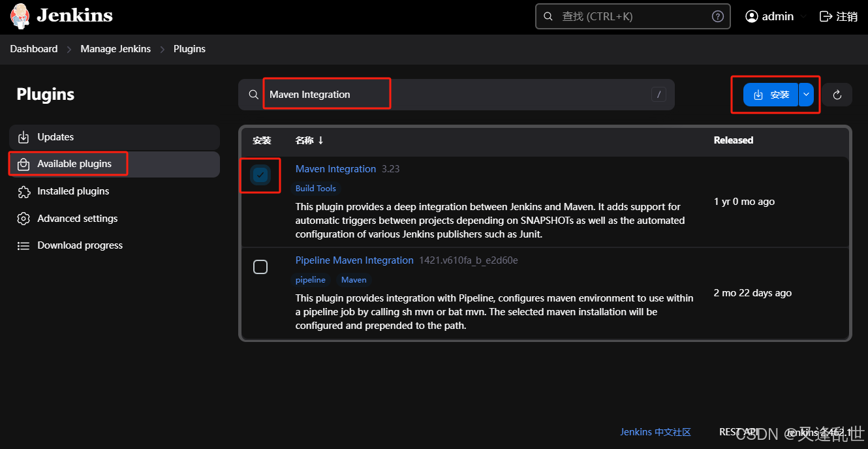Image resolution: width=868 pixels, height=449 pixels.
Task: Expand the chevron after Dashboard breadcrumb
Action: tap(69, 49)
